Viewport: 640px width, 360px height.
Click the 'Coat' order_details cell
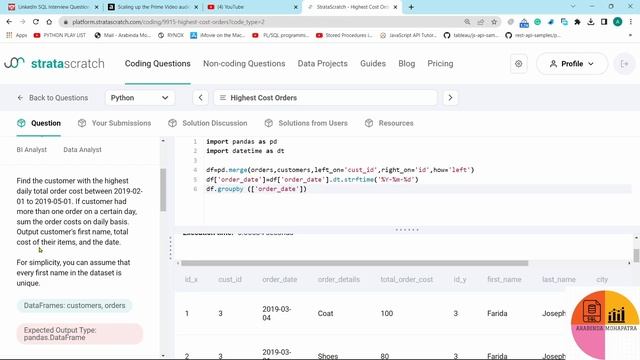click(x=325, y=313)
